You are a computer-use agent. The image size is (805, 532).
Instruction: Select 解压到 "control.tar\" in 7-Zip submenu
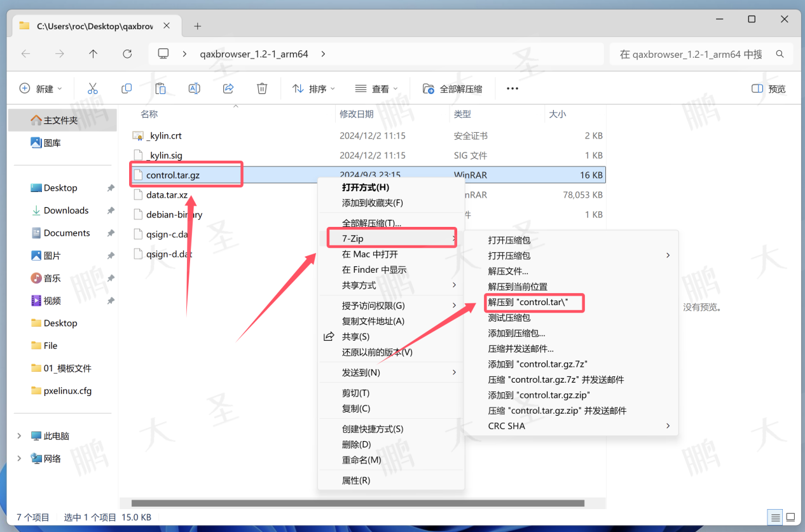pyautogui.click(x=535, y=303)
